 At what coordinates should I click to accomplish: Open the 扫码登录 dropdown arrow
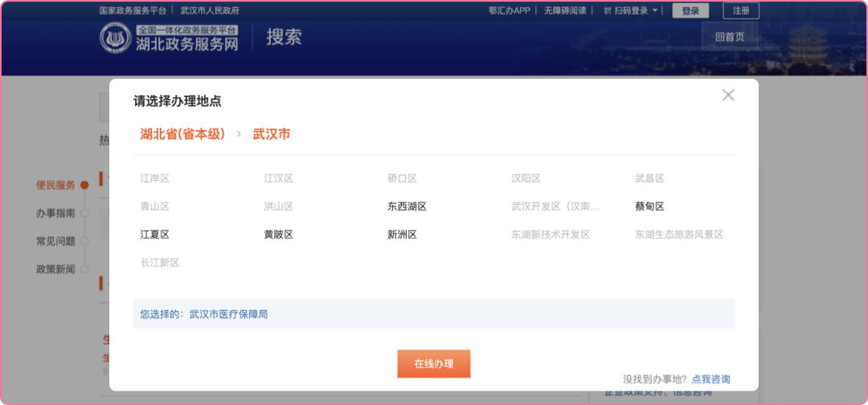click(655, 11)
